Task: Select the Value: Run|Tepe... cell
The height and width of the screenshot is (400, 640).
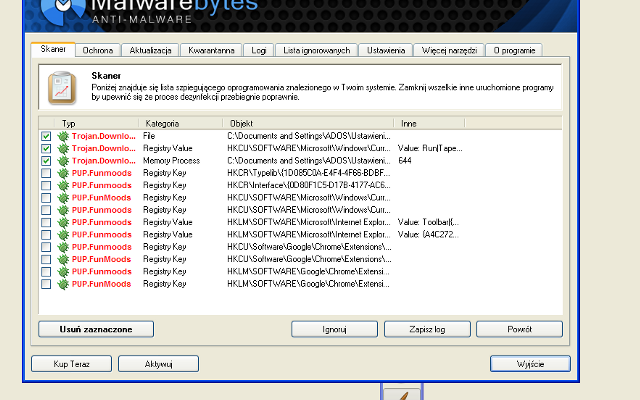Action: pyautogui.click(x=430, y=148)
